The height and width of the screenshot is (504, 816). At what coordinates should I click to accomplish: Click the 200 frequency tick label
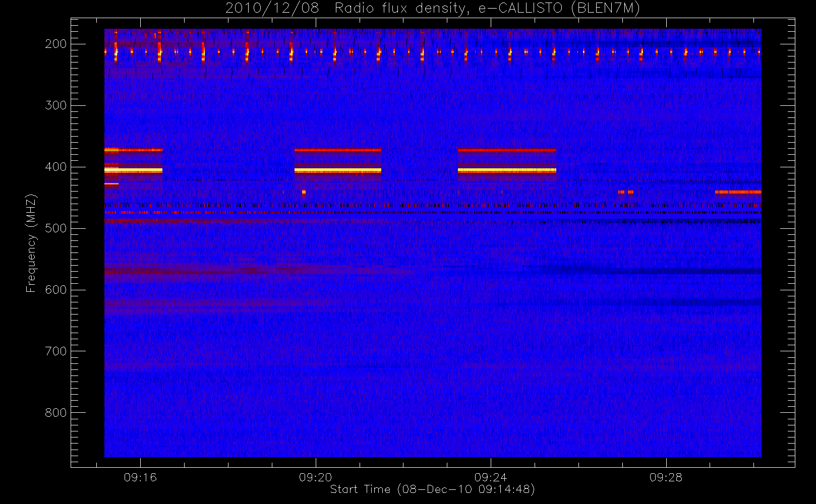coord(56,44)
